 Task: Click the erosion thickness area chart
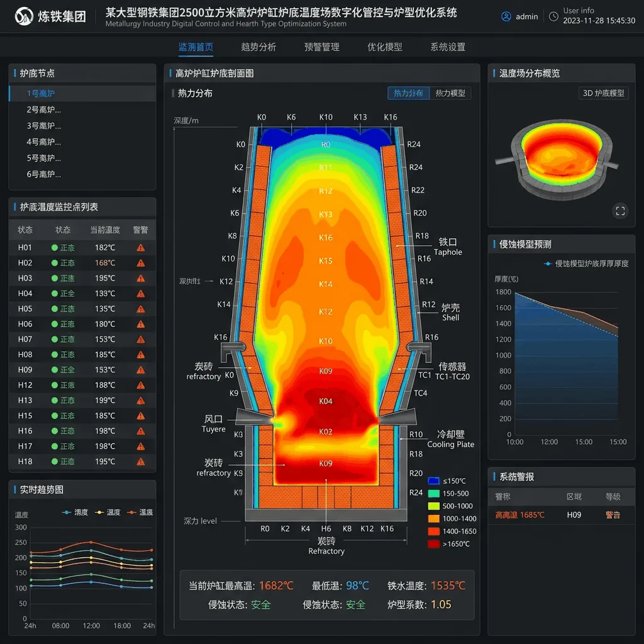point(566,364)
